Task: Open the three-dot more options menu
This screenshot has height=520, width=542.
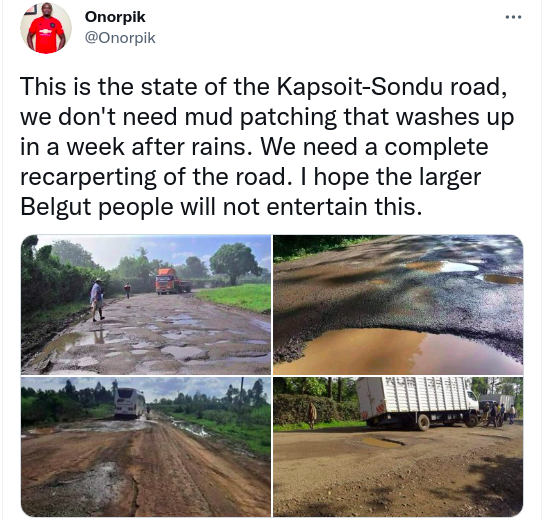Action: [x=513, y=17]
